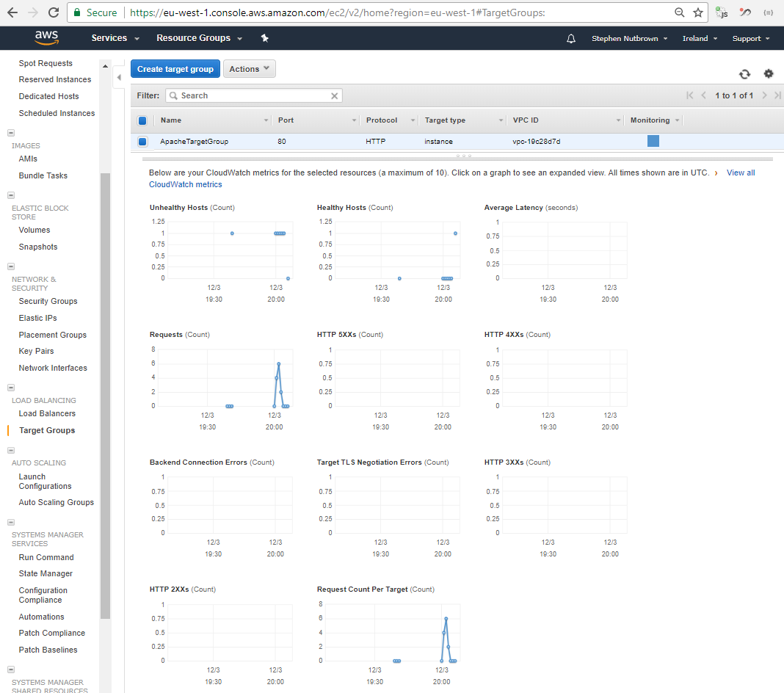Collapse the left navigation sidebar
This screenshot has height=693, width=784.
[119, 78]
